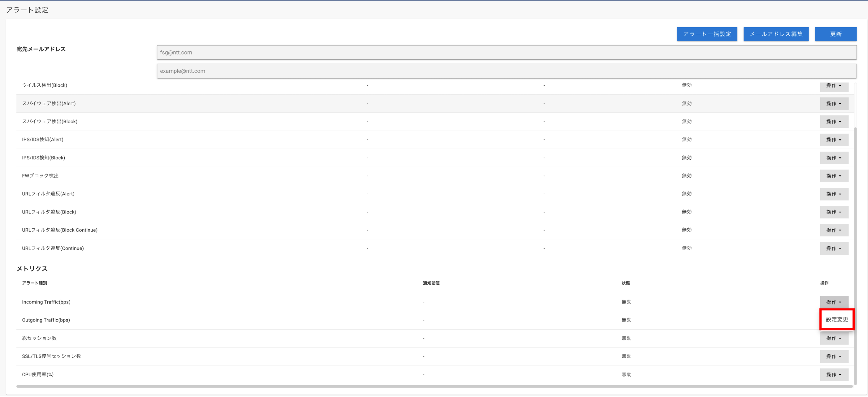Click the 更新 button
Screen dimensions: 868x397
click(836, 34)
